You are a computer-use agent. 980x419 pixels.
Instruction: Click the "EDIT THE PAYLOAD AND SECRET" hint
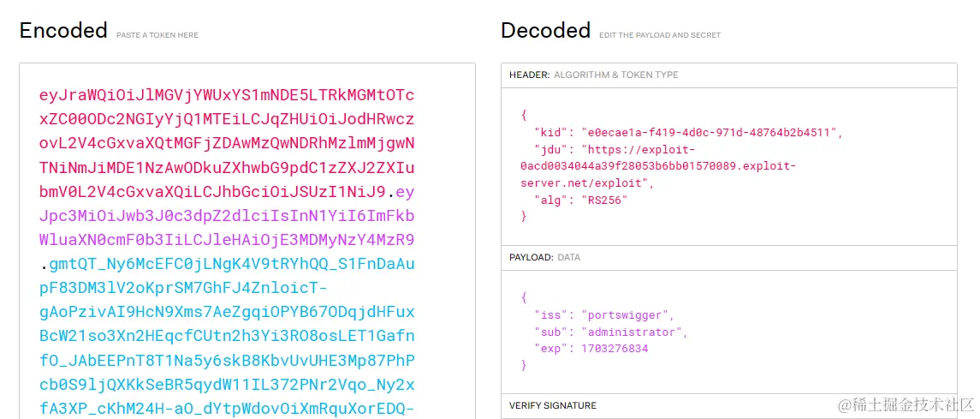[x=660, y=35]
